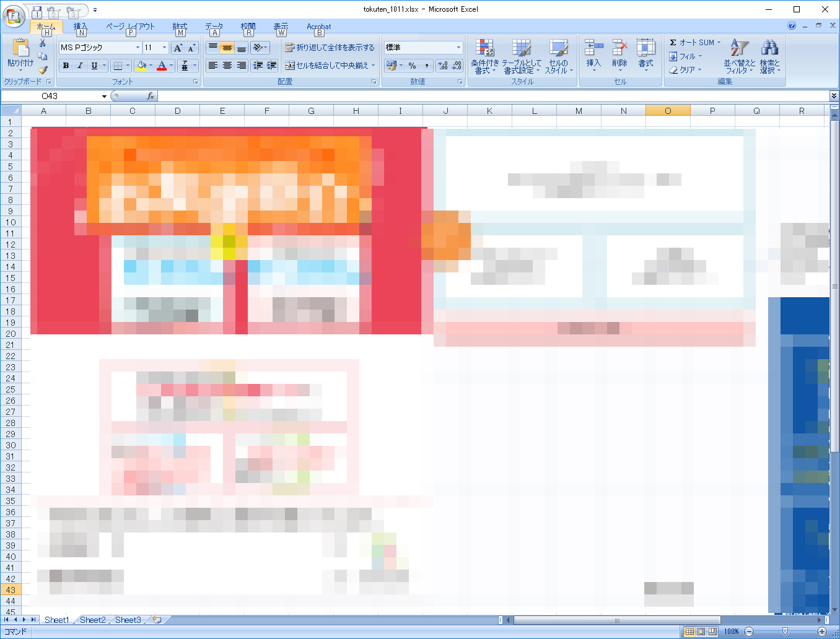Click the Comma Style icon

[427, 65]
